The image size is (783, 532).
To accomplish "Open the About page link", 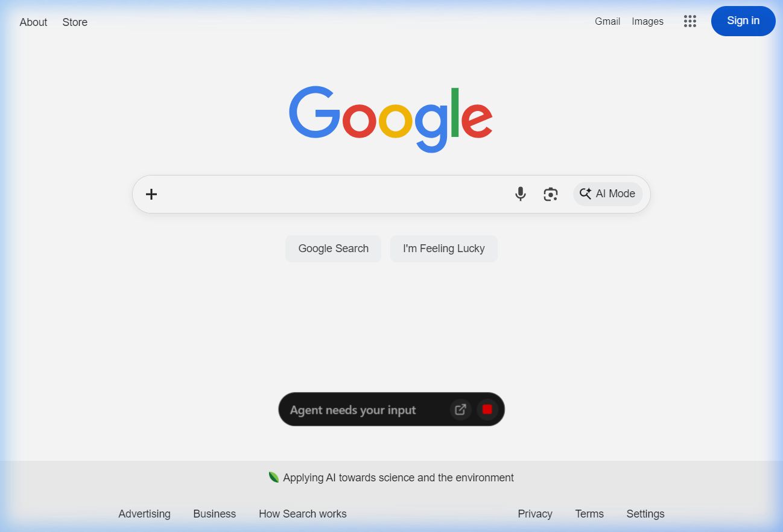I will [33, 22].
